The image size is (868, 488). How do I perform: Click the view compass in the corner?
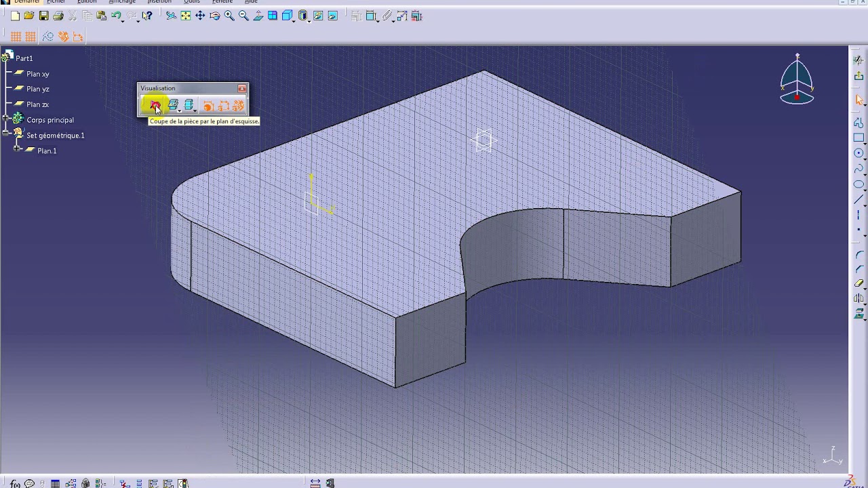(x=797, y=80)
